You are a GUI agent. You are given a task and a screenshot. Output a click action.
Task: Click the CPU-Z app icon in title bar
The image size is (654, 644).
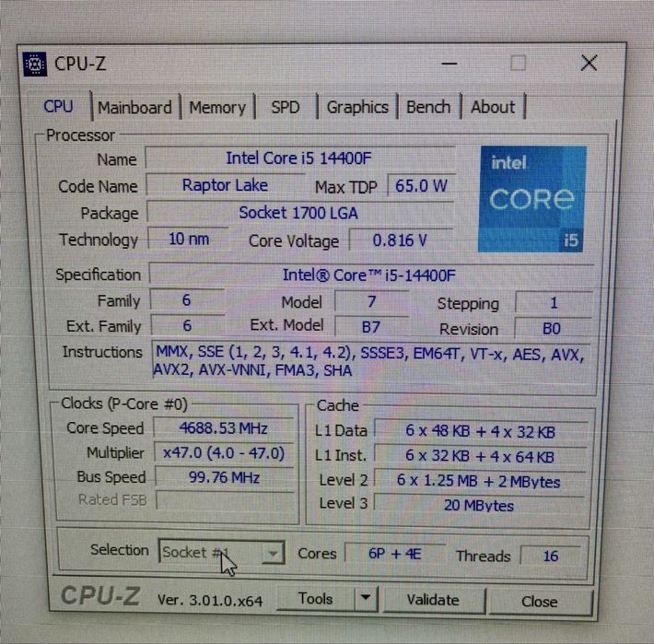pos(35,64)
